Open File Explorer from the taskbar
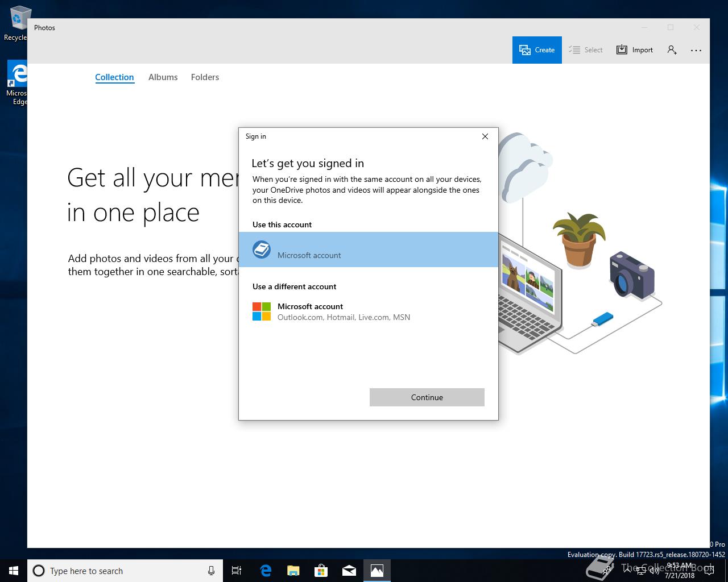Screen dimensions: 728x582 tap(293, 571)
